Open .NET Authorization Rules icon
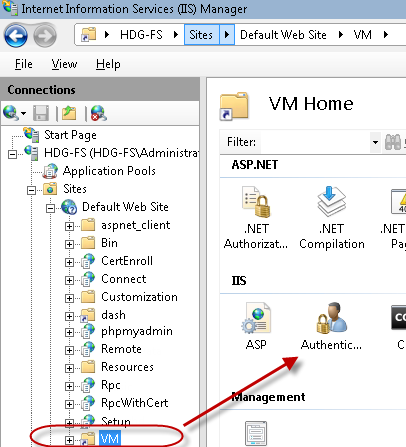 point(256,202)
